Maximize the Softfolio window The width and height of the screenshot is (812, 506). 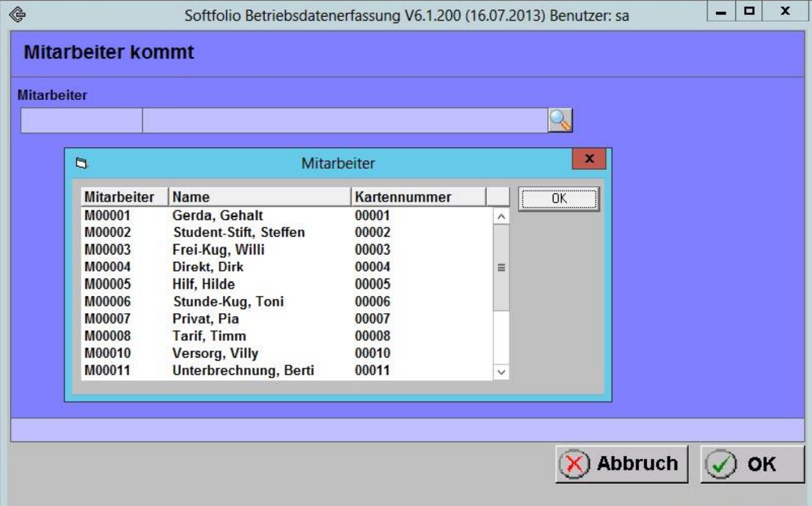[x=749, y=11]
